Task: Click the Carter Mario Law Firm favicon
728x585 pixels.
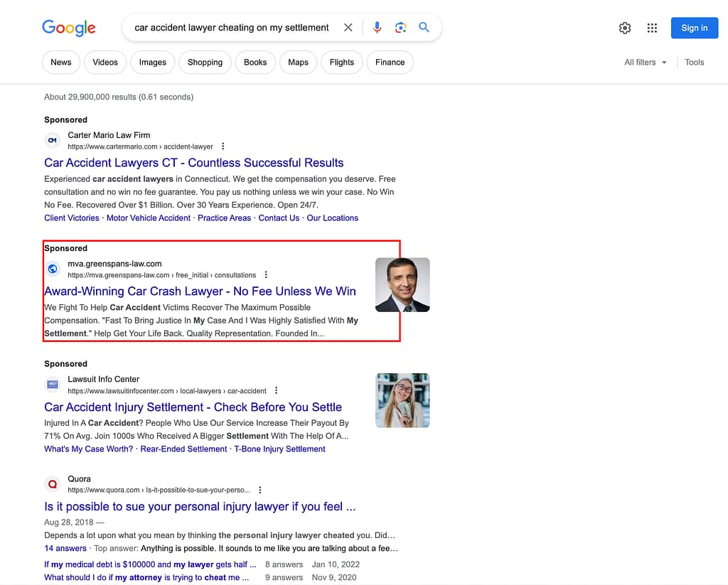Action: coord(53,140)
